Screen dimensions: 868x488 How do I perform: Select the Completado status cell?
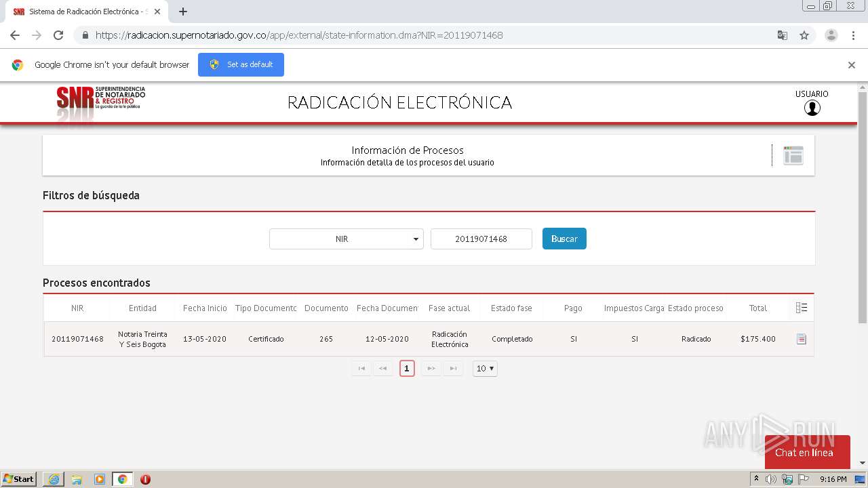click(x=512, y=339)
